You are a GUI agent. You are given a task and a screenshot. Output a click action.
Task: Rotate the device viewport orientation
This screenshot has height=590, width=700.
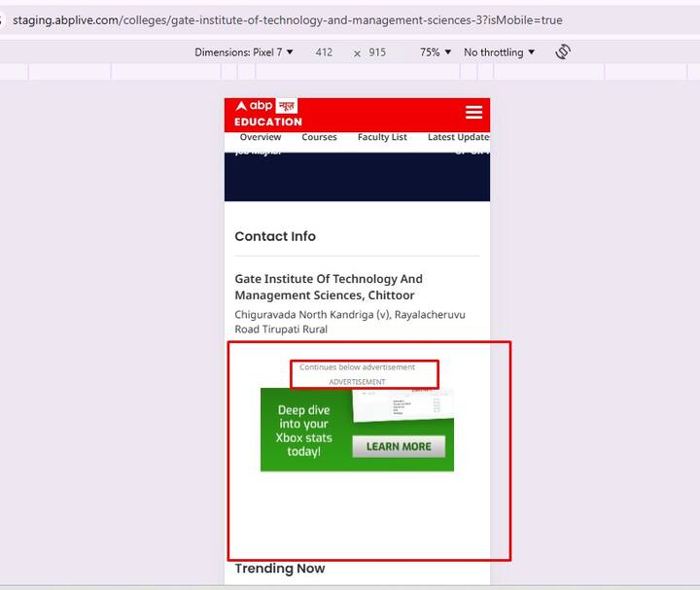563,52
